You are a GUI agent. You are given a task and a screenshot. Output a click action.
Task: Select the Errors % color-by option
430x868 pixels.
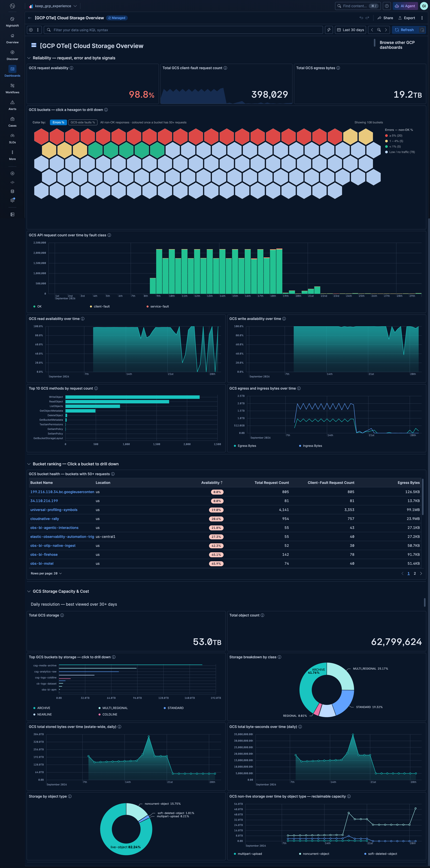click(58, 122)
